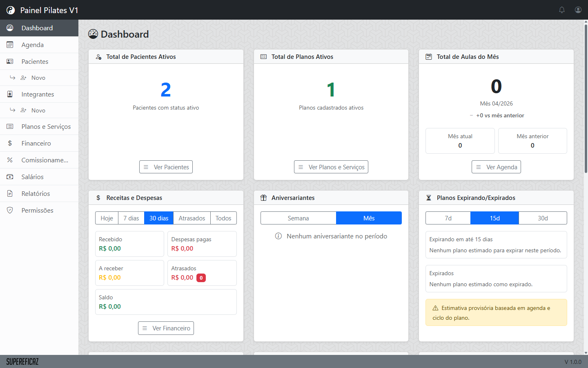The height and width of the screenshot is (368, 588).
Task: Click the Permissões shield icon
Action: (x=10, y=210)
